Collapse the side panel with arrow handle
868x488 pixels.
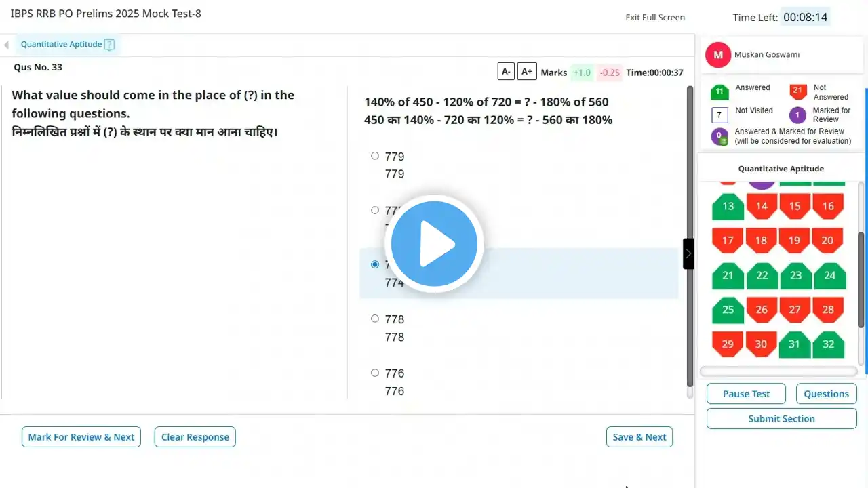click(688, 253)
